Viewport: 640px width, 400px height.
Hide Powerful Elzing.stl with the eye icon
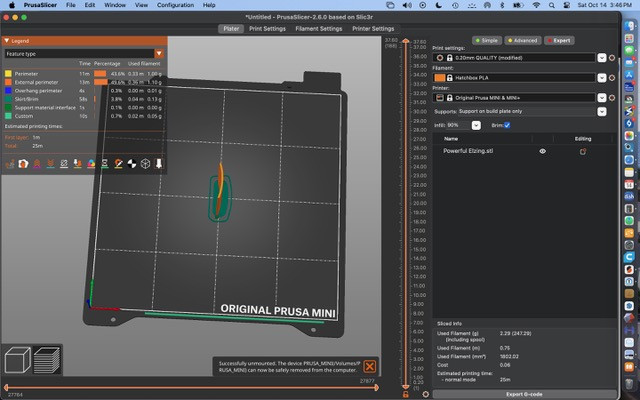point(544,151)
